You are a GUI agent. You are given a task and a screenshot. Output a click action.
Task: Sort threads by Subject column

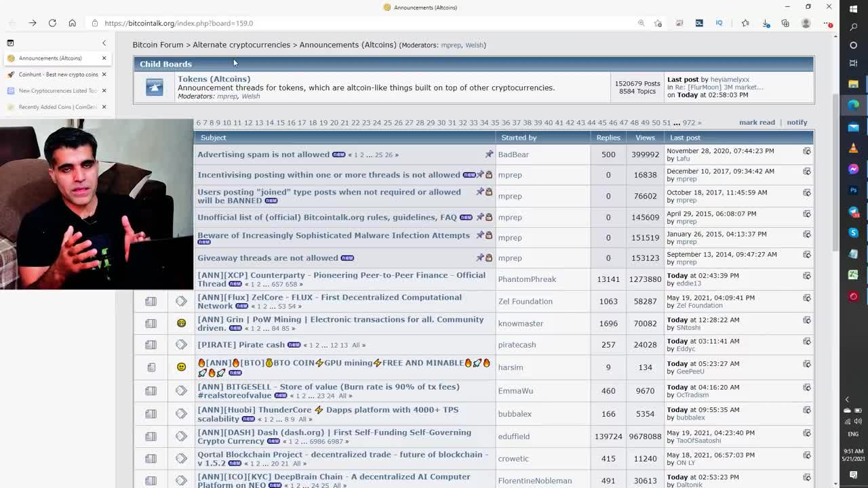tap(213, 138)
